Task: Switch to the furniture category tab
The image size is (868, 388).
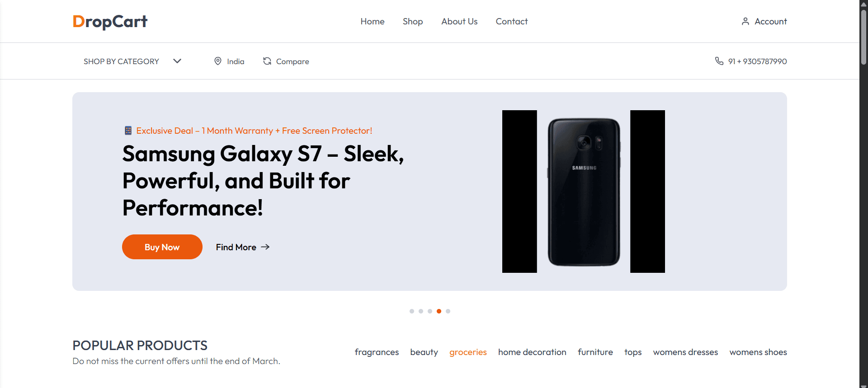Action: 595,352
